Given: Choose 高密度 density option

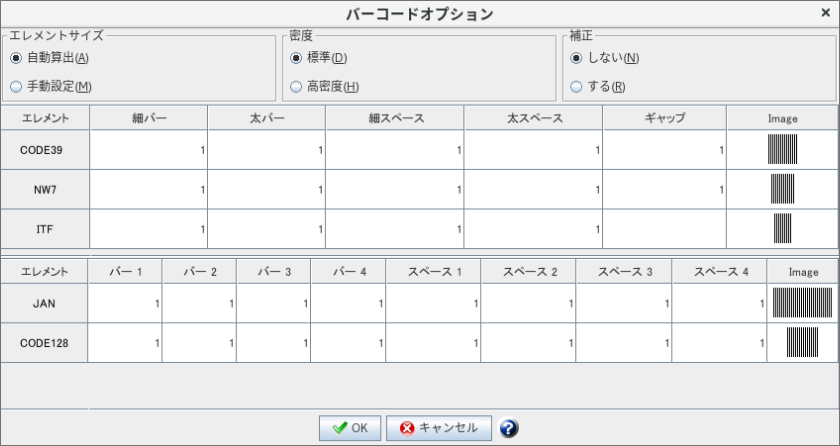Looking at the screenshot, I should (296, 87).
